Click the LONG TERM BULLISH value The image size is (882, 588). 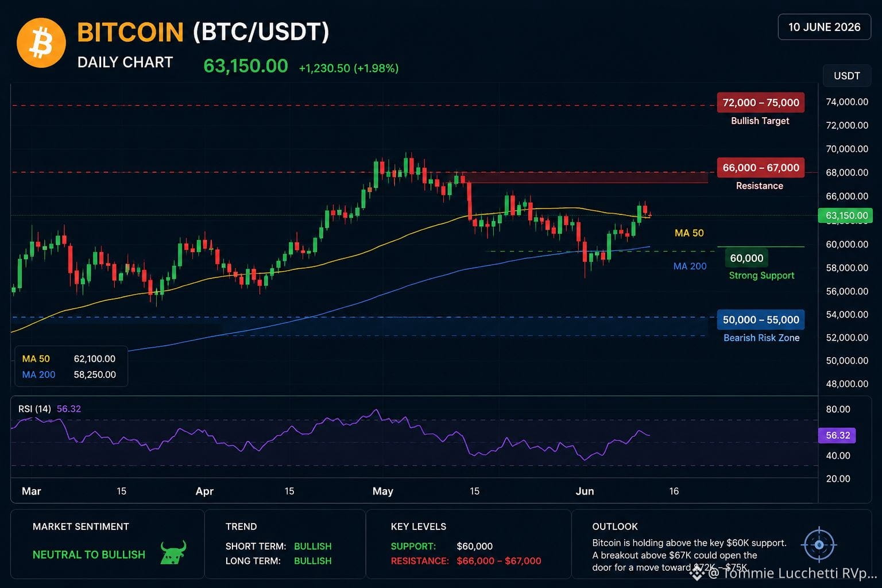pyautogui.click(x=313, y=560)
